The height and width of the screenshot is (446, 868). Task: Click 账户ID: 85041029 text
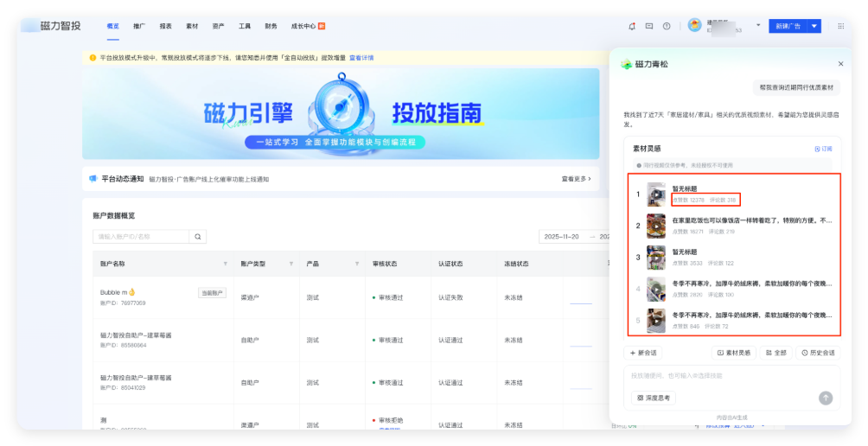pyautogui.click(x=123, y=388)
